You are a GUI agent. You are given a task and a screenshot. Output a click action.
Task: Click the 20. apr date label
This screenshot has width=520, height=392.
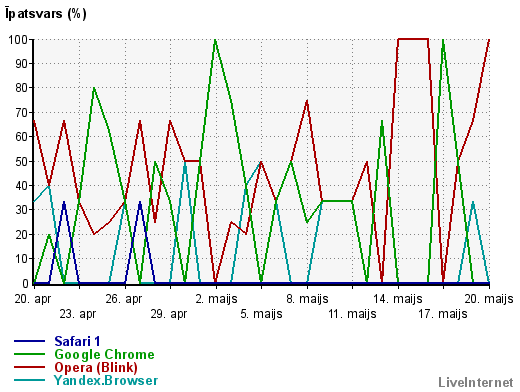[33, 299]
